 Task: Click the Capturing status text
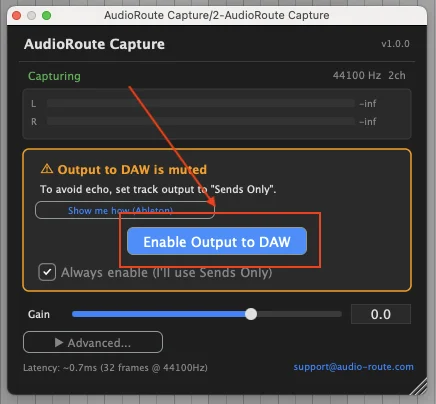click(54, 76)
